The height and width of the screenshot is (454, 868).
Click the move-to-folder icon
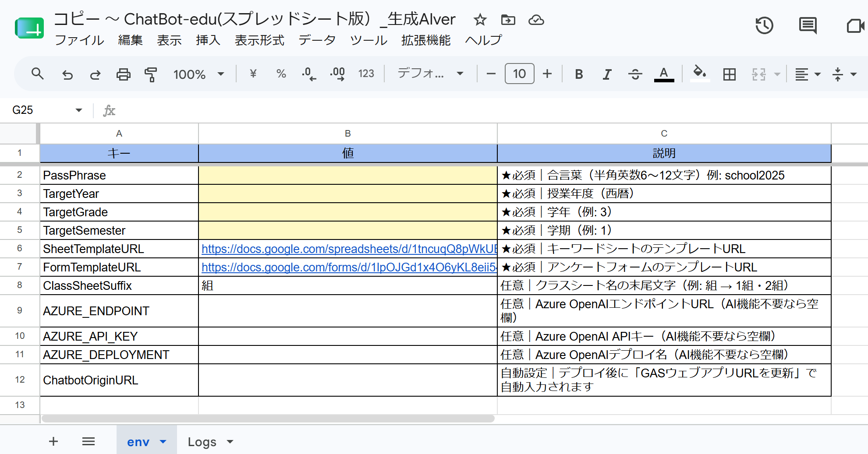pos(508,20)
